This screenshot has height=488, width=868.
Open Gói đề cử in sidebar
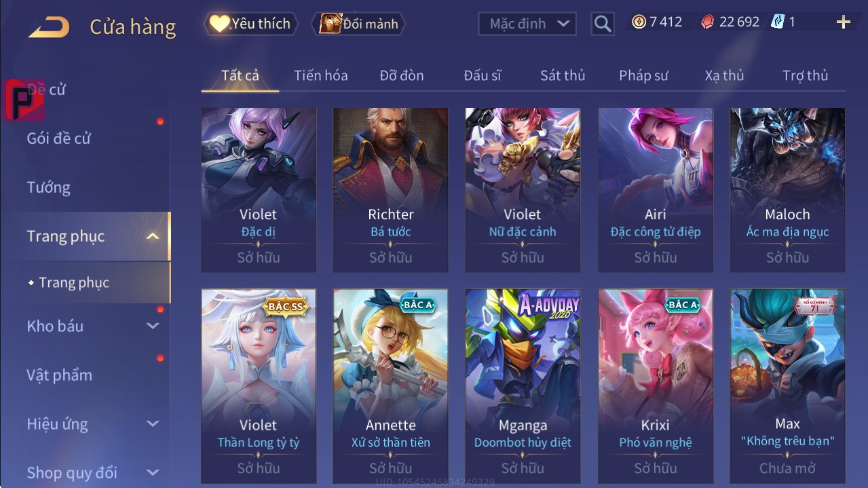58,138
